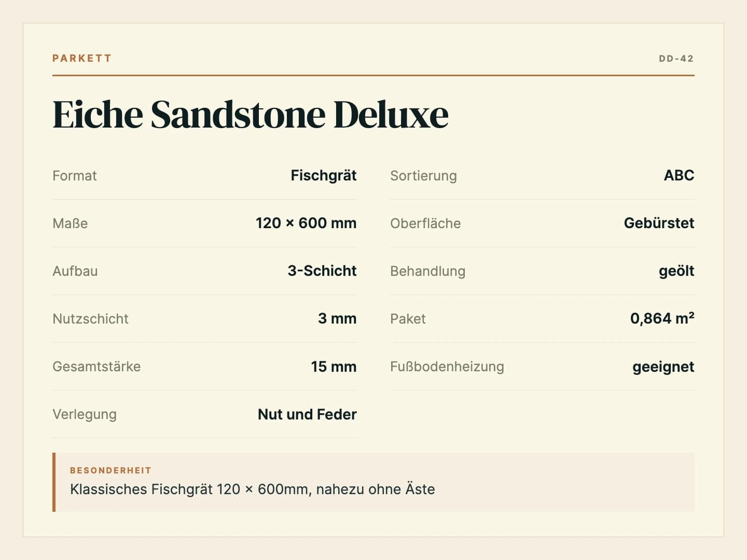Image resolution: width=747 pixels, height=560 pixels.
Task: Click the Format label
Action: pos(75,176)
